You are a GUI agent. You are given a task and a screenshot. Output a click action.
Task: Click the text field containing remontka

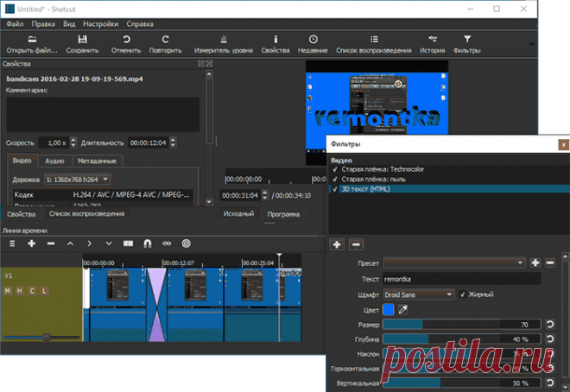tap(462, 279)
